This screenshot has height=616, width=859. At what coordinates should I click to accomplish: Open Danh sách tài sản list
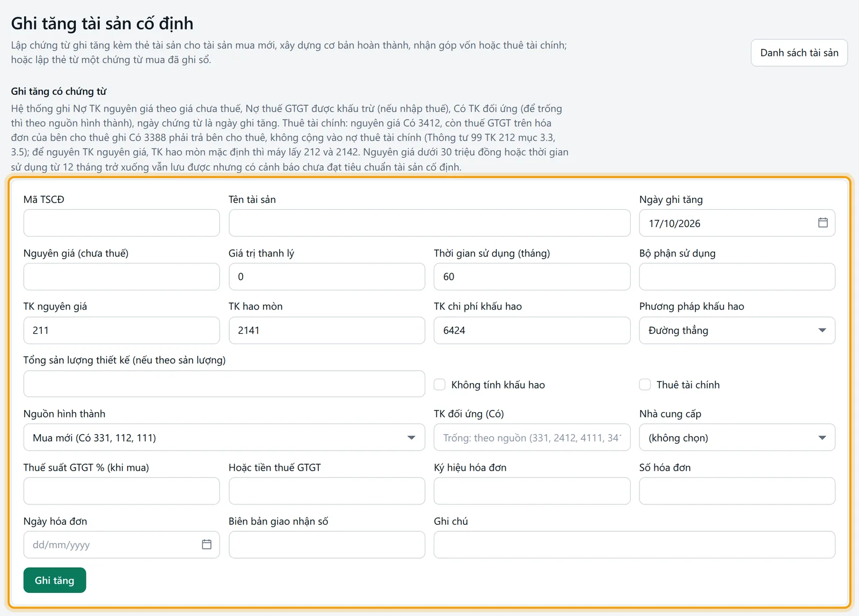[x=799, y=53]
